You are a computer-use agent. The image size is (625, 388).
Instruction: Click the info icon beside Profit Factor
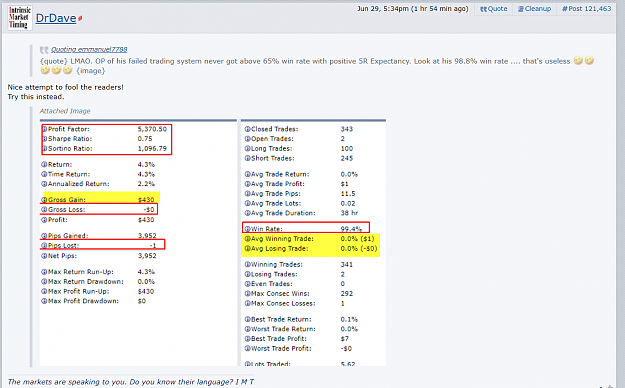coord(45,129)
